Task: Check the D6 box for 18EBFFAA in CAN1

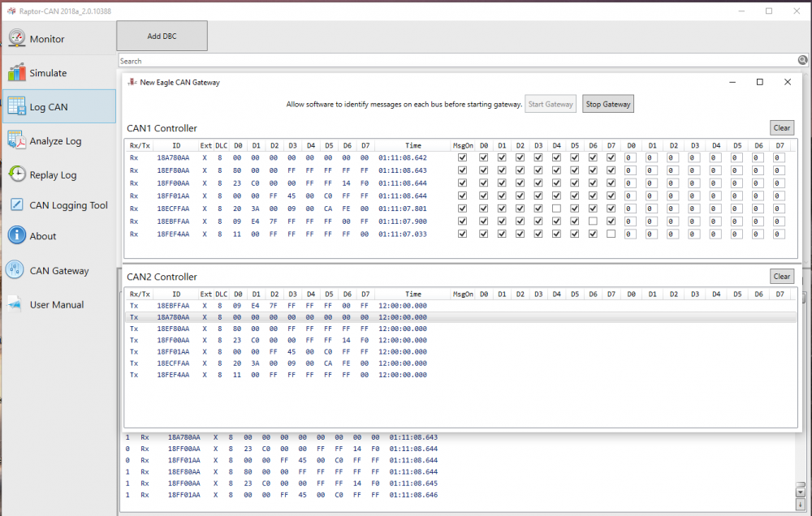Action: pos(593,221)
